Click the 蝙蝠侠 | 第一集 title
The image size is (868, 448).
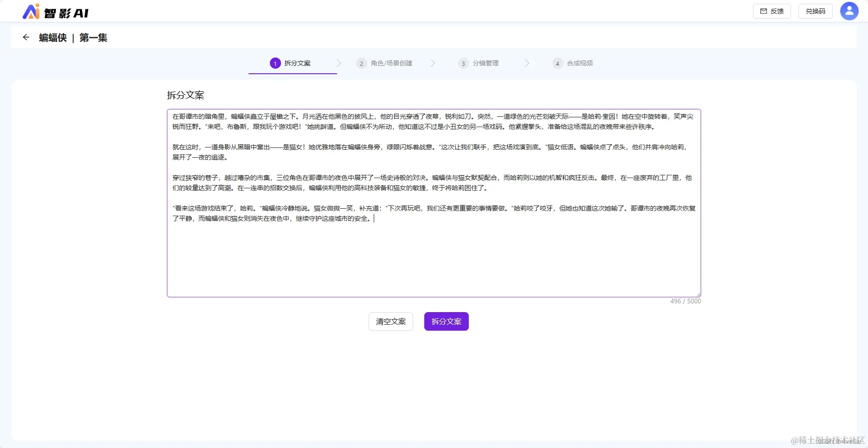(73, 38)
